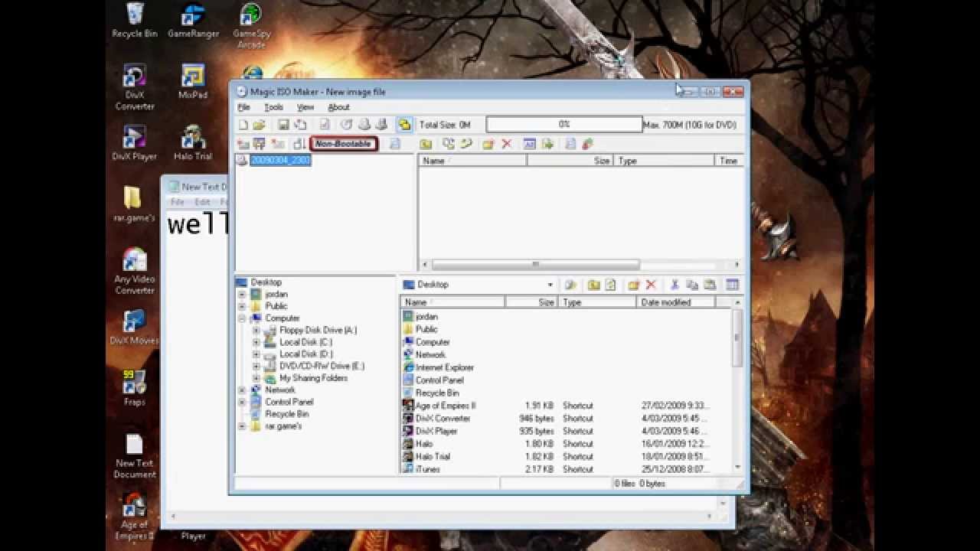
Task: Sort by Name in lower file list
Action: point(453,302)
